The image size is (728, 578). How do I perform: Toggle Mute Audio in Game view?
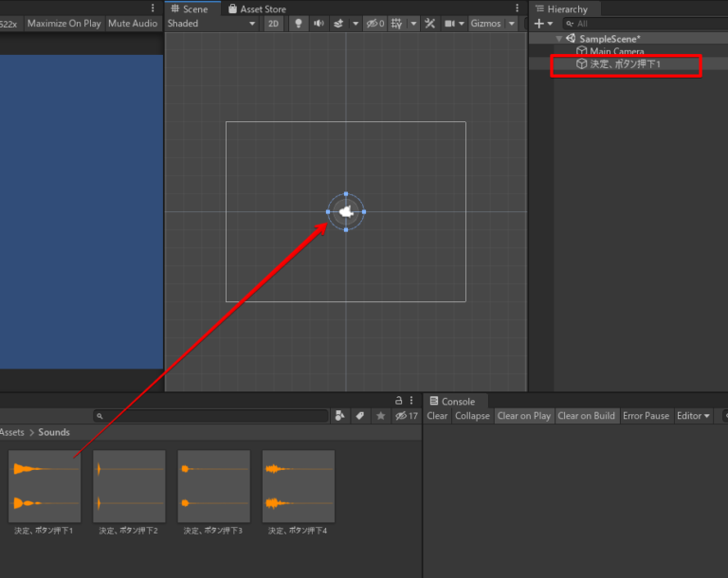click(x=133, y=23)
